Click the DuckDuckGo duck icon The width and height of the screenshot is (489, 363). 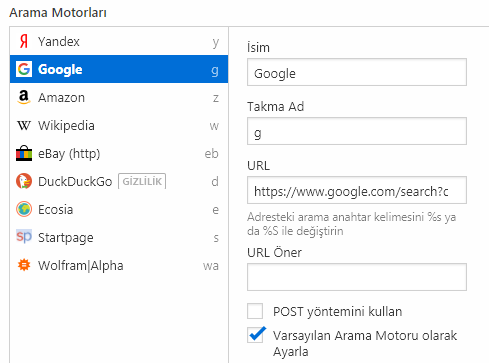click(24, 181)
